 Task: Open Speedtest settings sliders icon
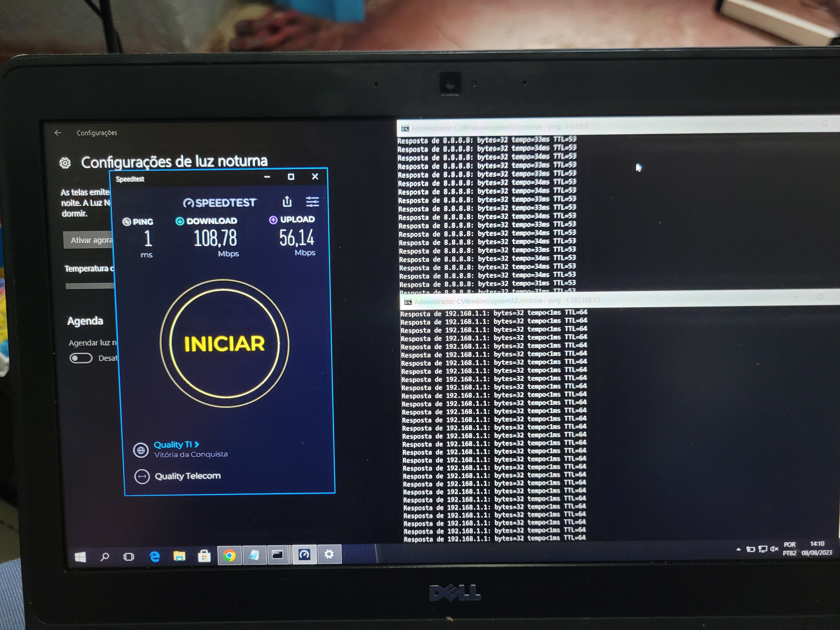tap(312, 202)
